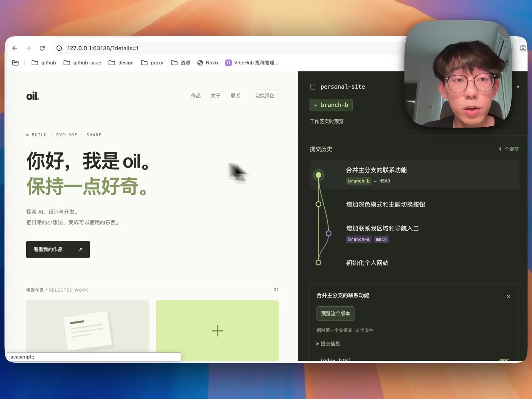Select the top HEAD commit node in graph
Screen dimensions: 532x399
pyautogui.click(x=319, y=175)
